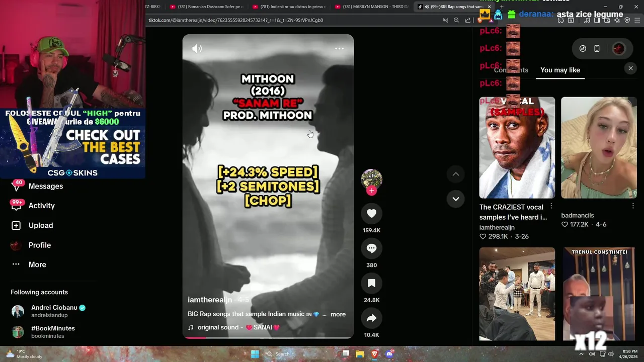Open Profile in the sidebar

(31, 245)
